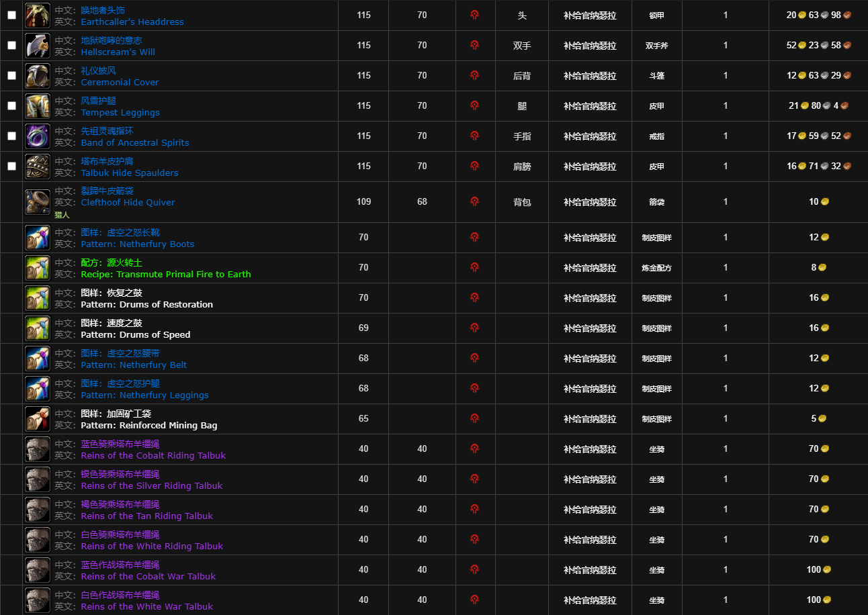Click the Drums of Speed pattern icon
This screenshot has height=615, width=868.
[x=38, y=328]
